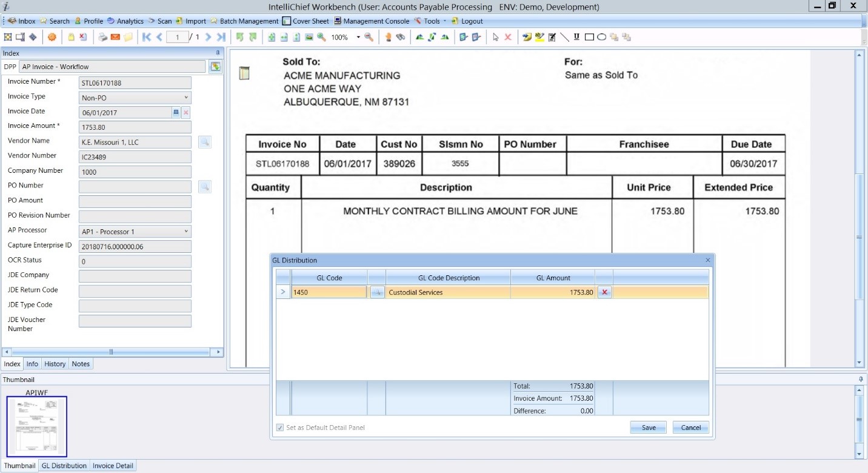The height and width of the screenshot is (473, 868).
Task: Delete the GL row with the red X
Action: [x=604, y=292]
